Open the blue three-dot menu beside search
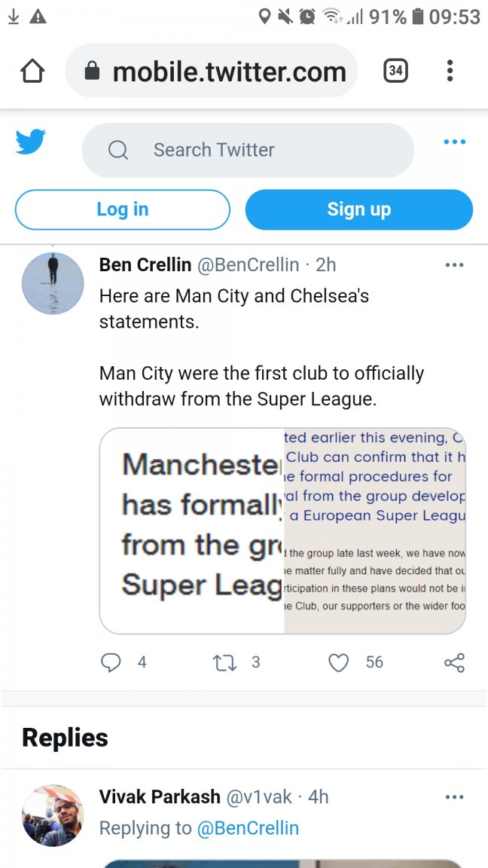The image size is (488, 868). (454, 142)
